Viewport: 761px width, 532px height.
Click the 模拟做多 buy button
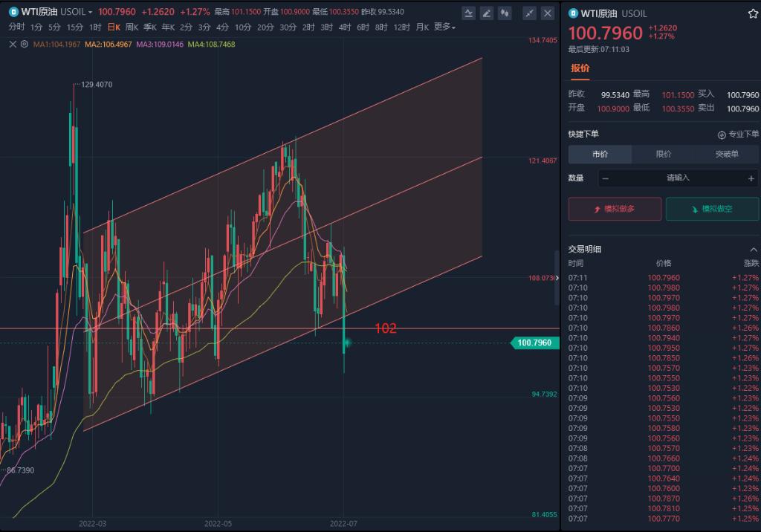[614, 209]
